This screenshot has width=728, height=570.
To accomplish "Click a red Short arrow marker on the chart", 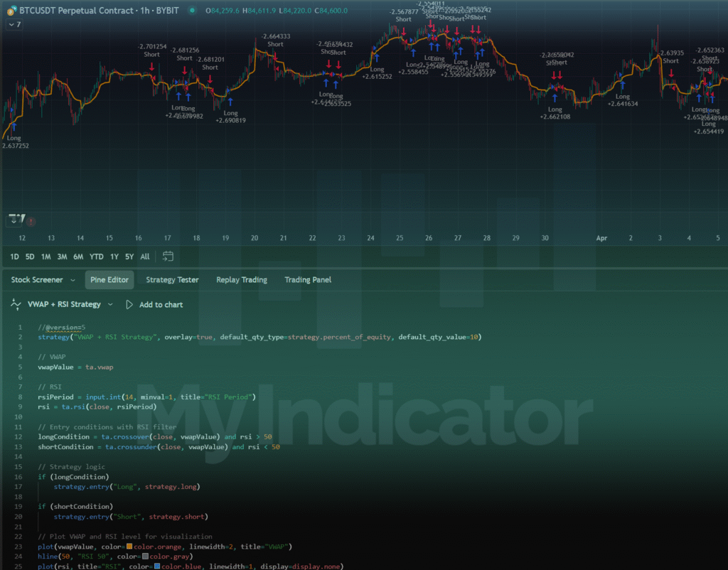I will [x=151, y=66].
